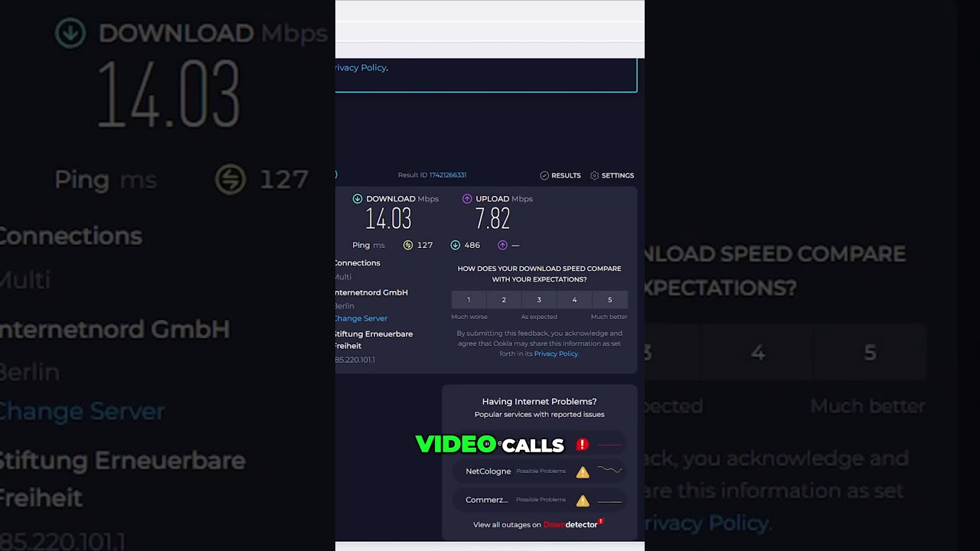Click the yellow warning triangle for Commerz...
The height and width of the screenshot is (551, 980).
(x=583, y=500)
